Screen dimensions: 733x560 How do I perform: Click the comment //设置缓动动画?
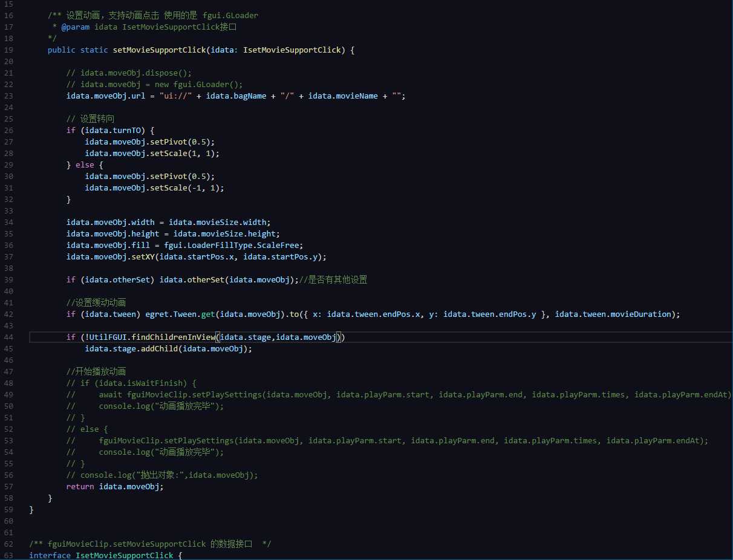96,302
